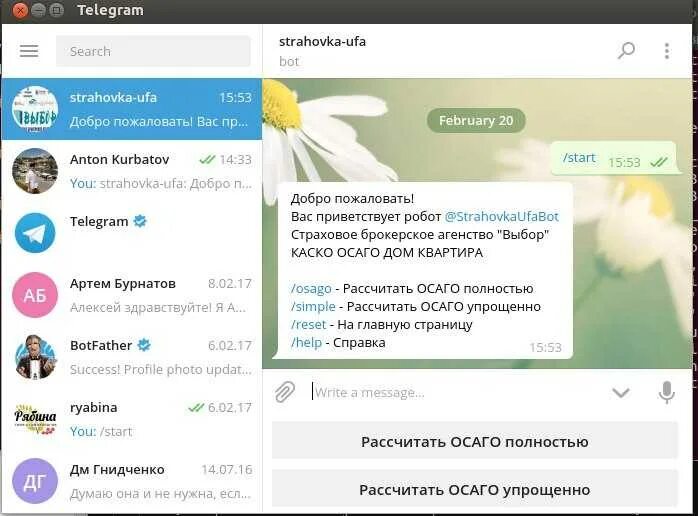Click Anton Kurbatov read checkmarks
The image size is (698, 516).
click(207, 159)
